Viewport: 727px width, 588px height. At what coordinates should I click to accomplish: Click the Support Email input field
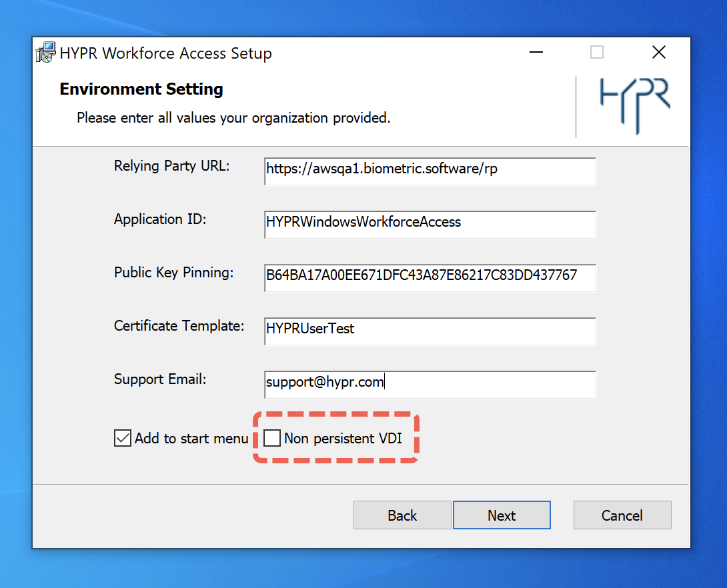(430, 384)
